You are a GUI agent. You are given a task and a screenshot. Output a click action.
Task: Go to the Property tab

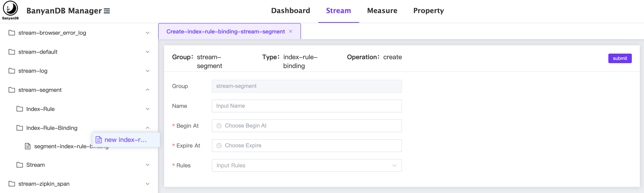[x=428, y=11]
